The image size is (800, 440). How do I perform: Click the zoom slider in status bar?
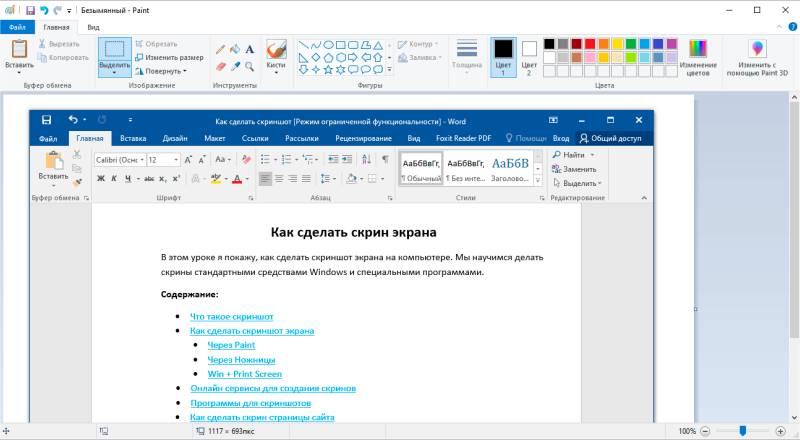click(742, 431)
